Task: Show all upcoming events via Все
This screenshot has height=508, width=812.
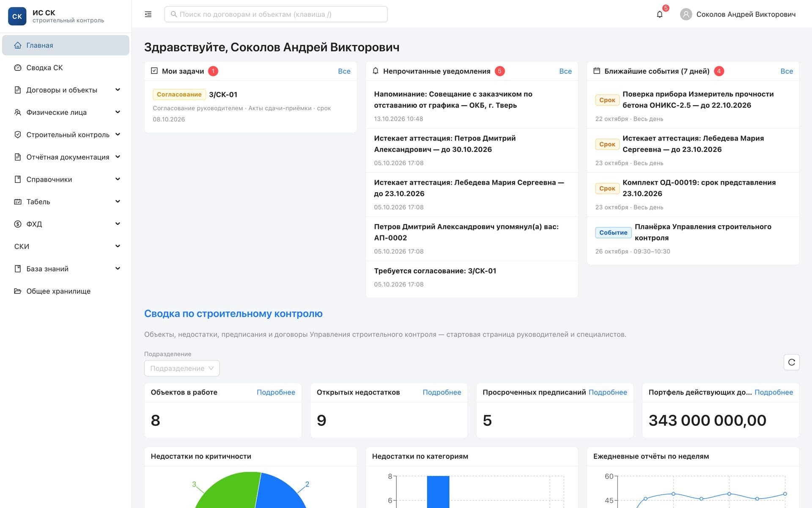Action: (x=786, y=71)
